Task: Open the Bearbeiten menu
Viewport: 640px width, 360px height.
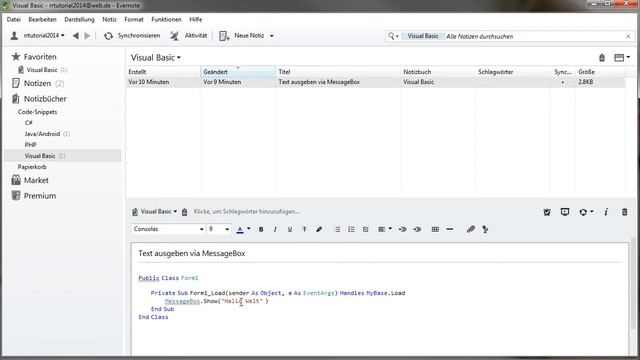Action: 42,19
